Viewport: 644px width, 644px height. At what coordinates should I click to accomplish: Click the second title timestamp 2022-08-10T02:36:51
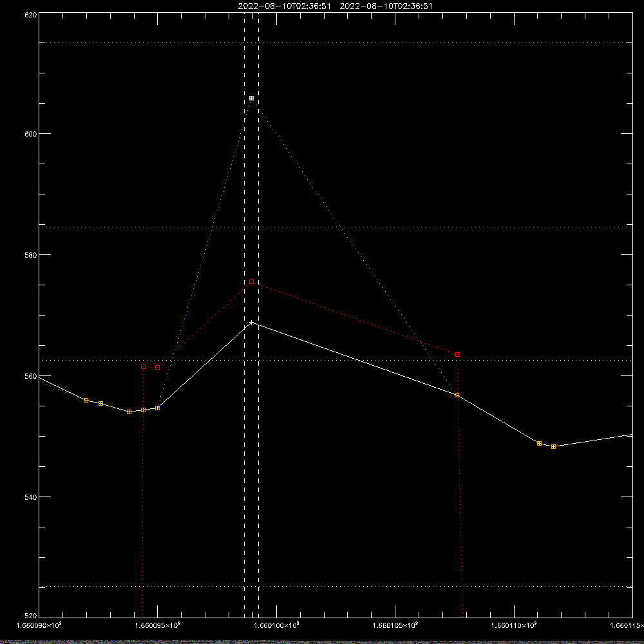click(386, 6)
